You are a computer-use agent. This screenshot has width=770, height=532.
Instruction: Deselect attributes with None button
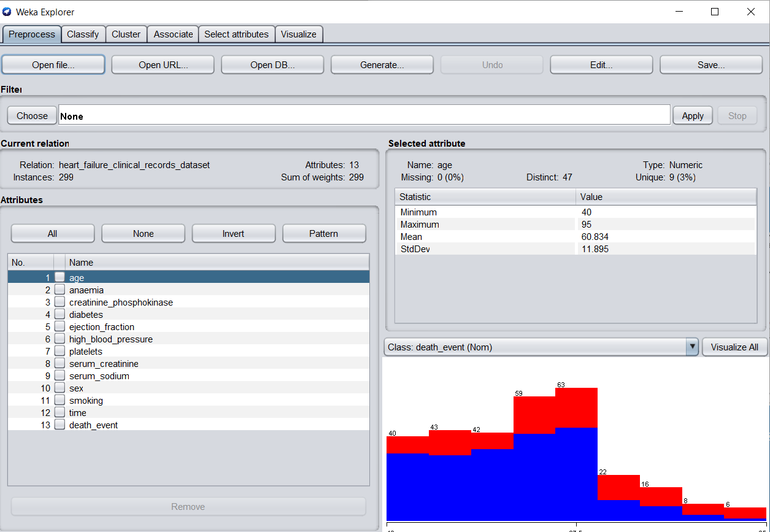(x=143, y=233)
